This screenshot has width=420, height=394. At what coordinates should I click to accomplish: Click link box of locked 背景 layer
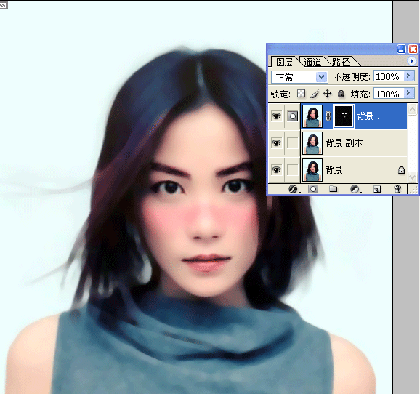(293, 170)
